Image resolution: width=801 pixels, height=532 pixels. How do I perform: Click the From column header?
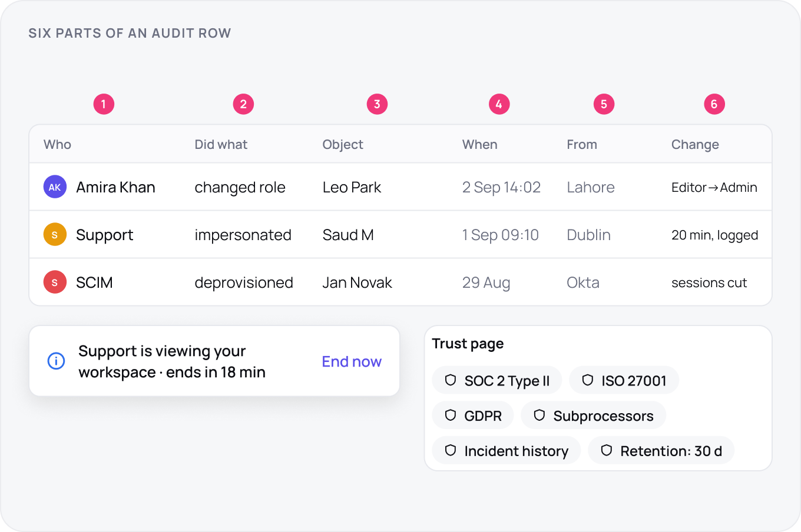[x=582, y=145]
